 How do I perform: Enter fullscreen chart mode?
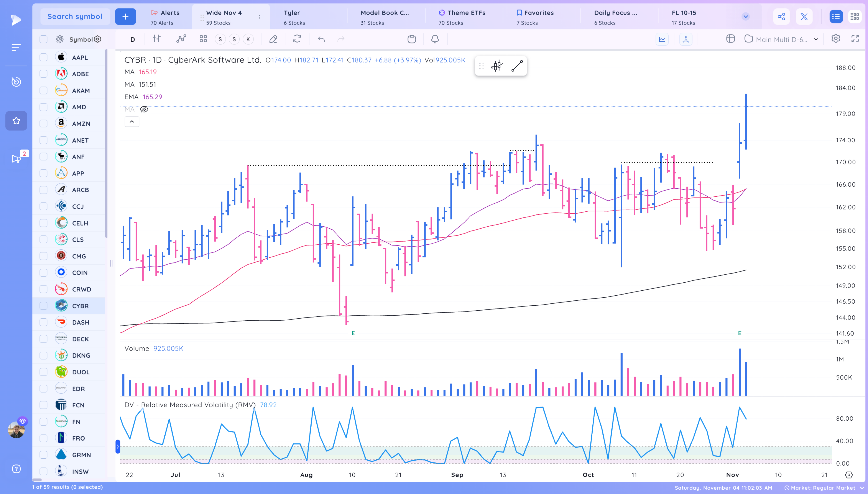pos(855,39)
